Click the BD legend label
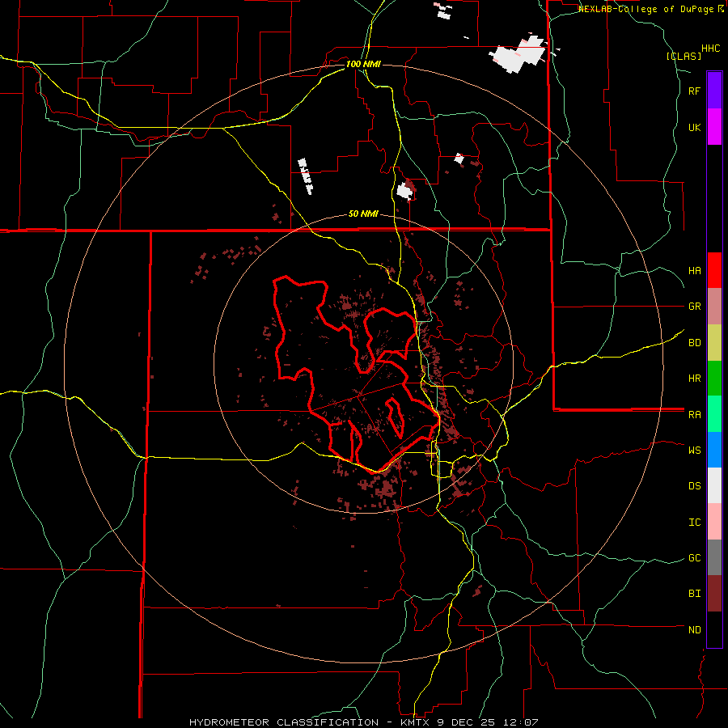Viewport: 728px width, 728px height. pyautogui.click(x=695, y=343)
